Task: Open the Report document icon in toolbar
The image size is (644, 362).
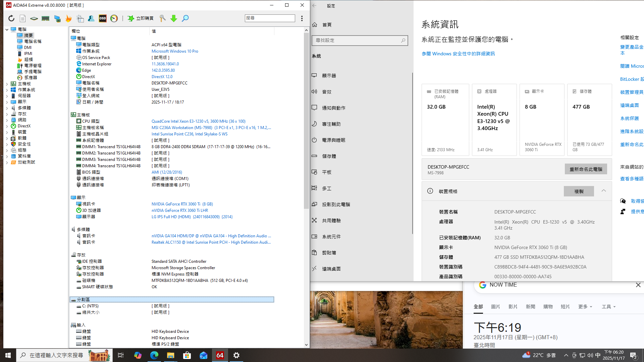Action: (22, 18)
